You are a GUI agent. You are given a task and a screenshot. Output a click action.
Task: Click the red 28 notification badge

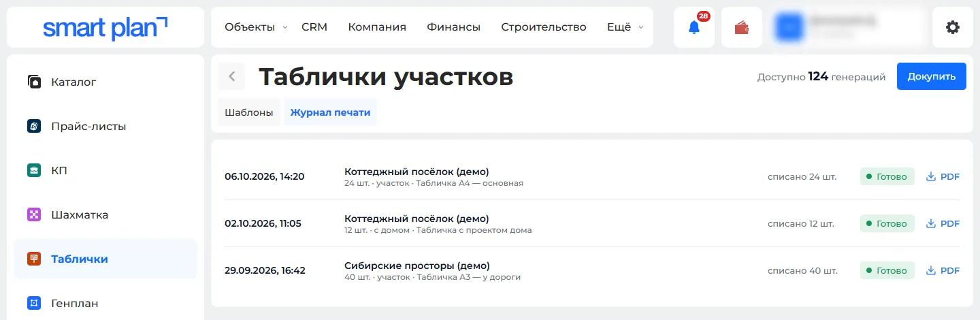(703, 16)
